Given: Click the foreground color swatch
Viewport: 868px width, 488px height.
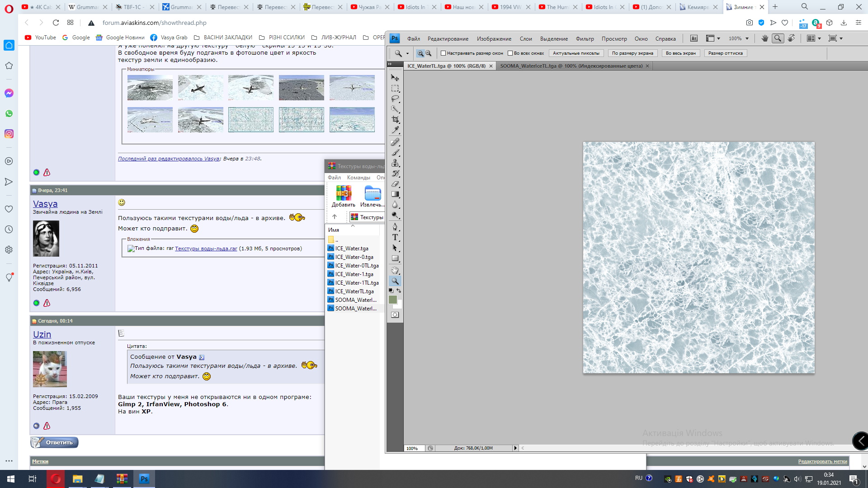Looking at the screenshot, I should tap(393, 300).
